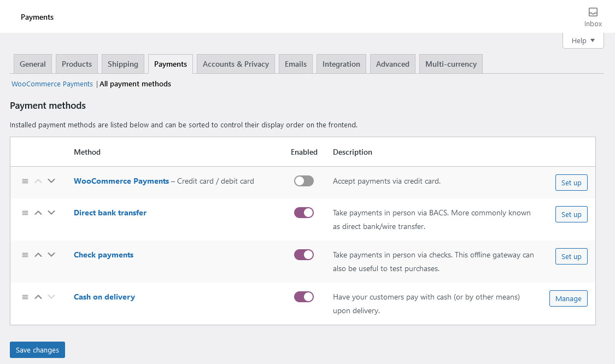Click 'Accept payments via credit card.' text
The height and width of the screenshot is (364, 615).
point(386,181)
